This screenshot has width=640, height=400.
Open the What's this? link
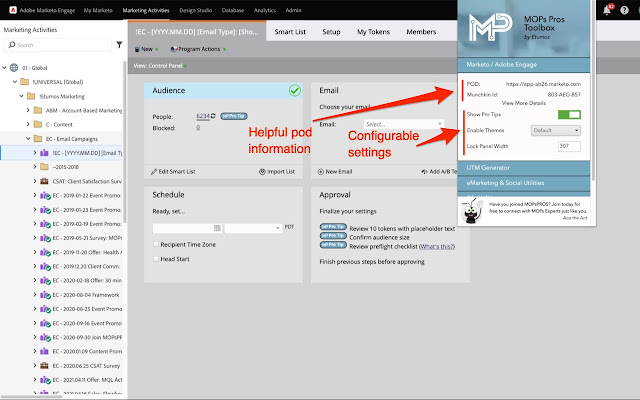click(x=436, y=246)
